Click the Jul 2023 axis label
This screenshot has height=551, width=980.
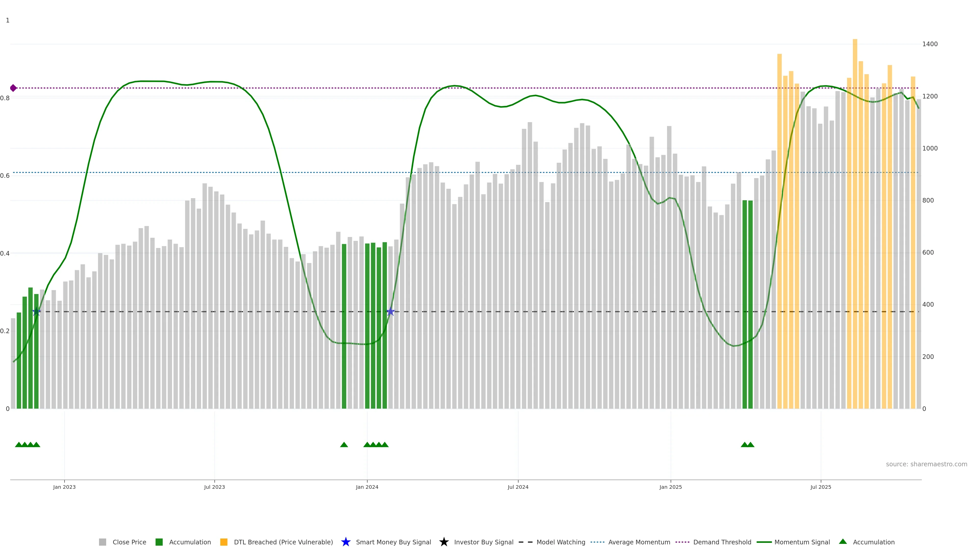coord(214,487)
